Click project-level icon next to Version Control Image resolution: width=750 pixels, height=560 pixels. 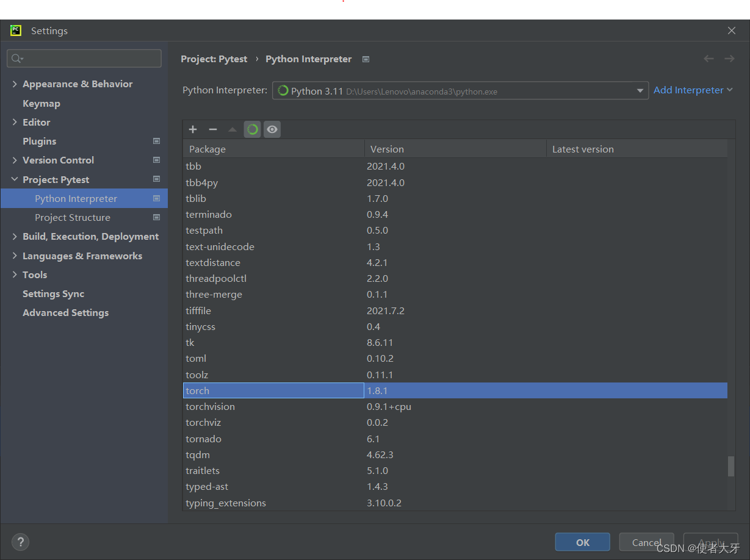pos(156,160)
